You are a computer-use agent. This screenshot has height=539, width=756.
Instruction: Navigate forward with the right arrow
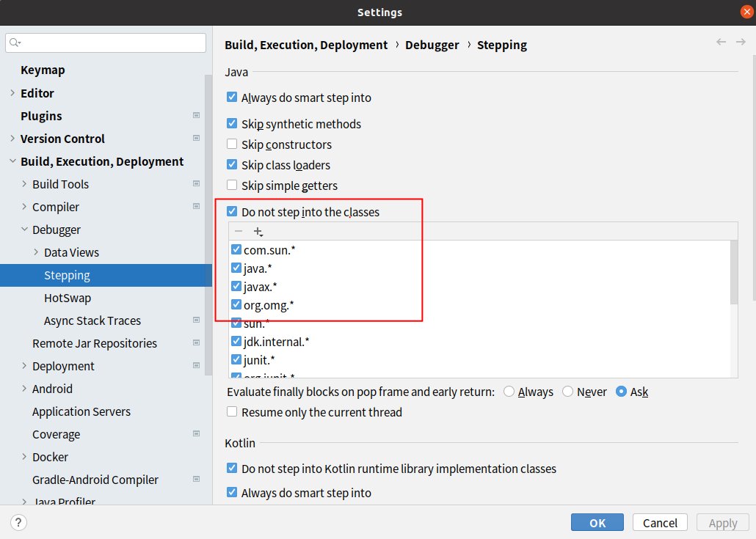click(741, 42)
